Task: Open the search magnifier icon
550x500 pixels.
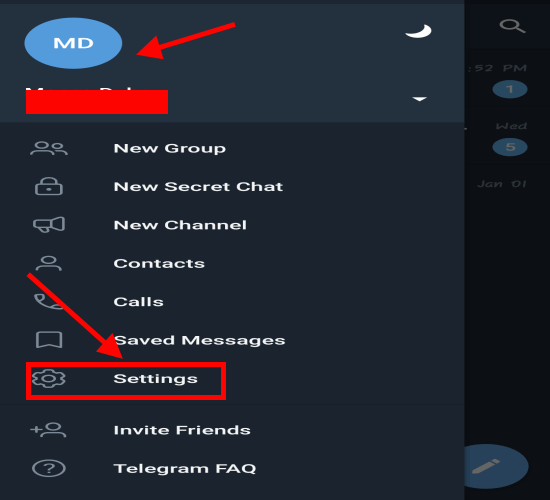Action: pos(512,26)
